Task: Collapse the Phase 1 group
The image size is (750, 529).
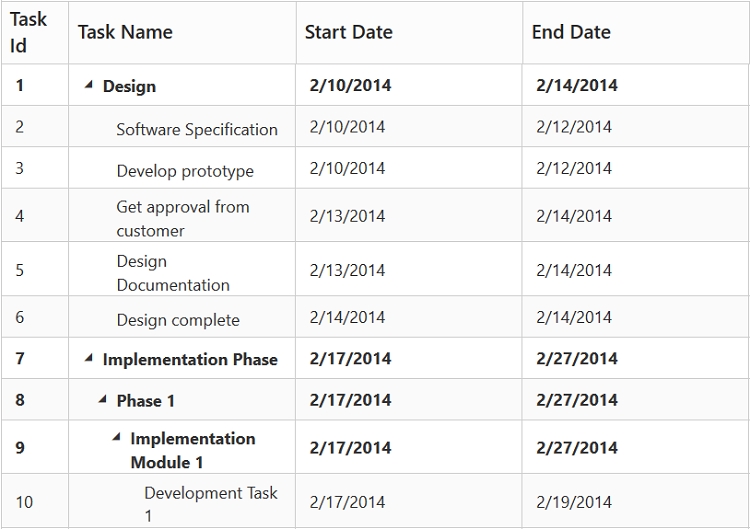Action: pyautogui.click(x=103, y=400)
